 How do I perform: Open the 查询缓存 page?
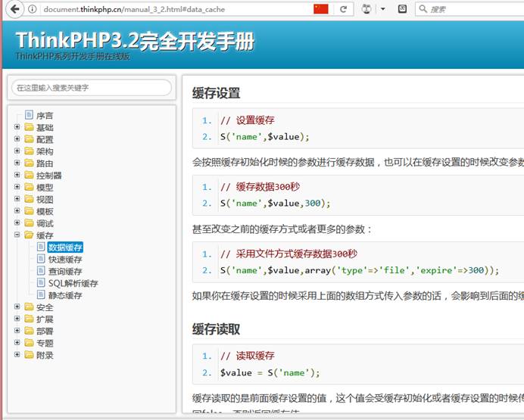(x=65, y=272)
